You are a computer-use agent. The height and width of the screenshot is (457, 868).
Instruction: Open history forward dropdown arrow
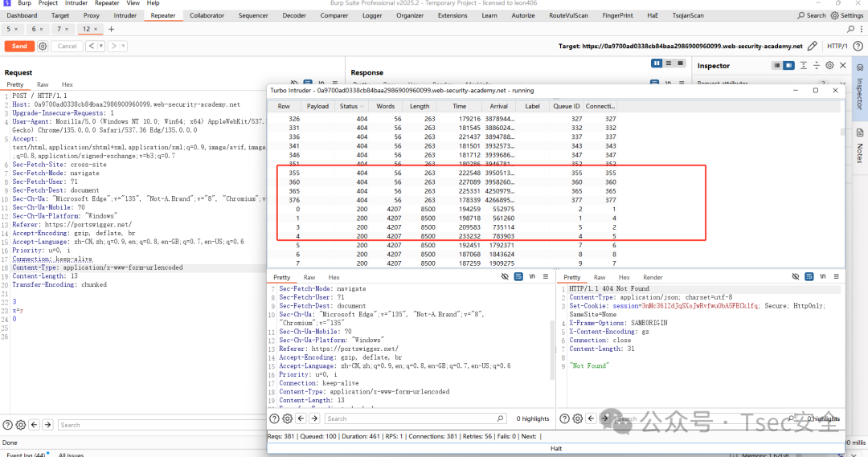coord(124,47)
